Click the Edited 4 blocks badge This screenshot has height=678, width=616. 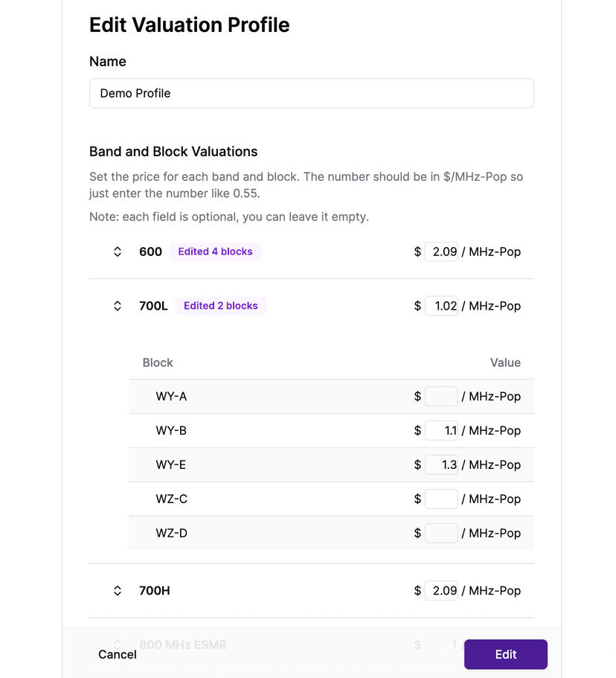pos(215,252)
